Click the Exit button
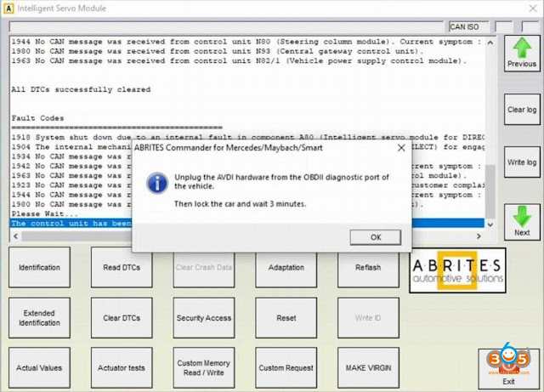Viewport: 544px width, 392px height. coord(508,369)
